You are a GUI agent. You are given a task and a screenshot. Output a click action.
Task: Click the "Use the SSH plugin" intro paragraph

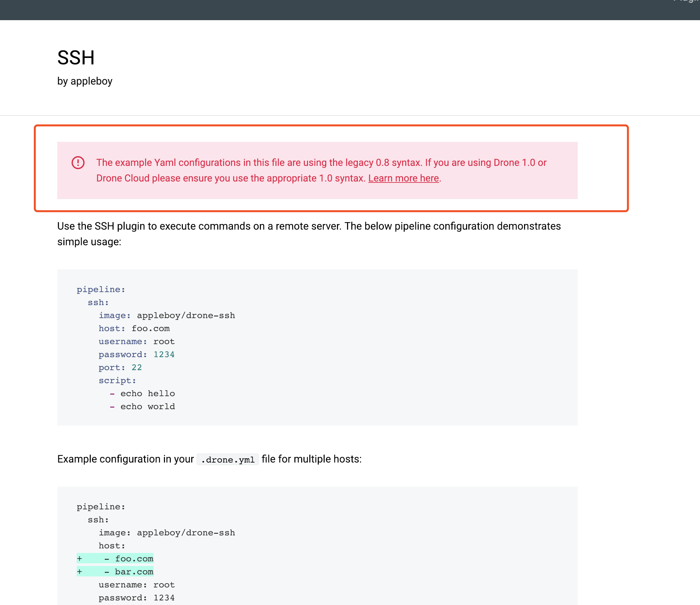(x=309, y=226)
